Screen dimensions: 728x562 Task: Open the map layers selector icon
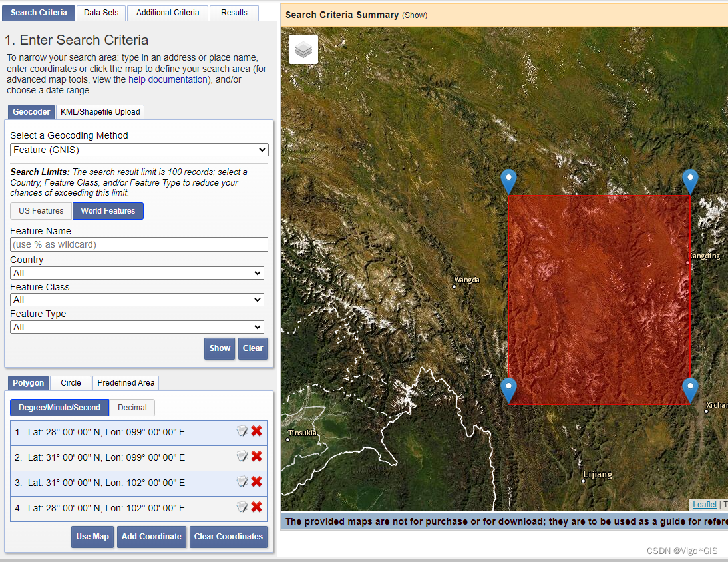coord(303,49)
